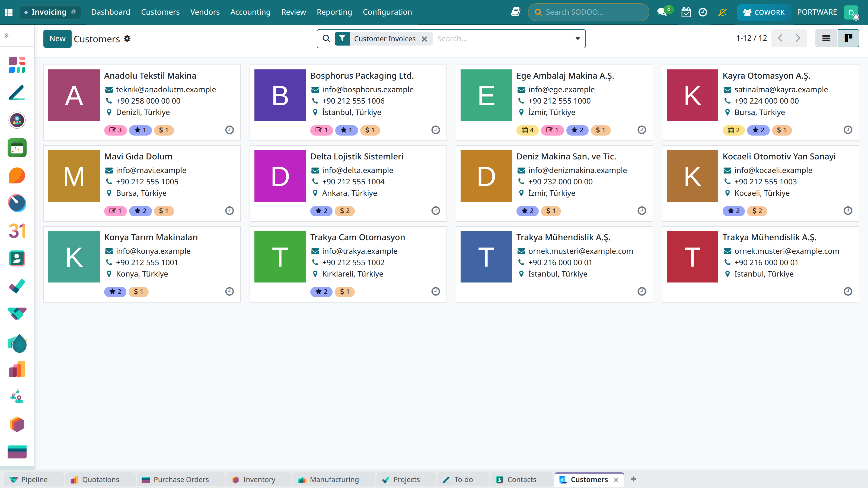Viewport: 868px width, 488px height.
Task: Open the Customers settings gear
Action: point(127,38)
